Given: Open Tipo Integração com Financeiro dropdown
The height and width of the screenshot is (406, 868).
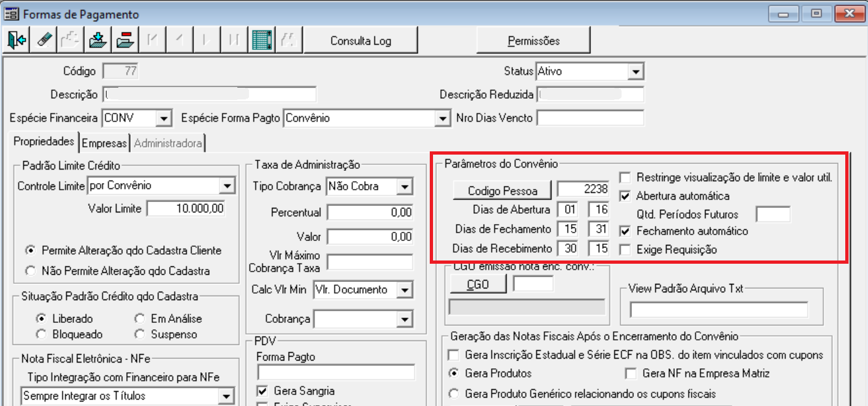Looking at the screenshot, I should coord(226,396).
